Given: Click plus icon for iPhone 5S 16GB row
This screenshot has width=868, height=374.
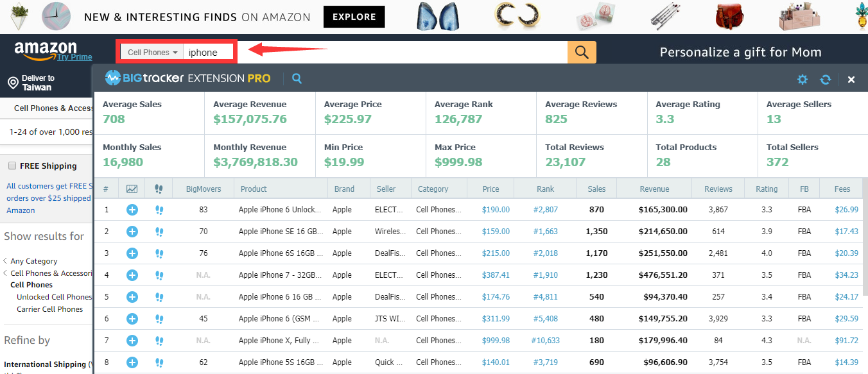Looking at the screenshot, I should tap(132, 362).
